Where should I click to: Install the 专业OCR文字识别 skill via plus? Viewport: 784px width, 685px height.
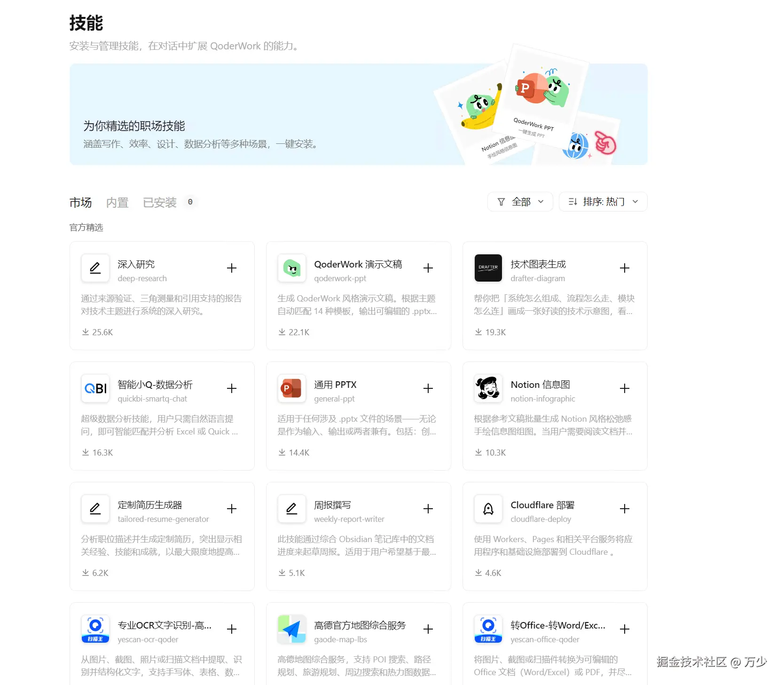[232, 629]
